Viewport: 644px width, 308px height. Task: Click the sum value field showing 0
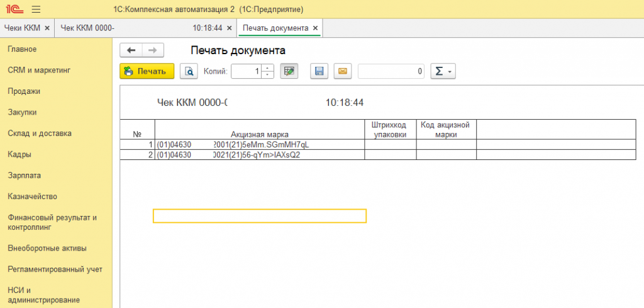coord(392,71)
